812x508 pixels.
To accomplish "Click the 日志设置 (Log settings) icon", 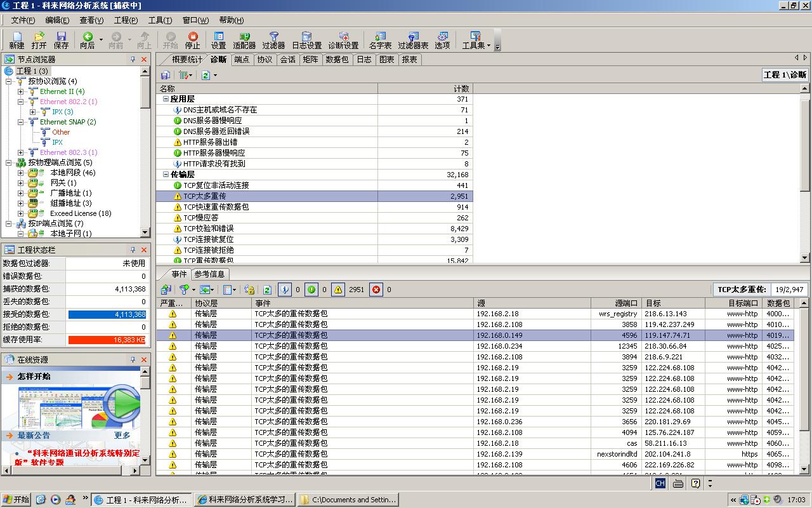I will [306, 40].
